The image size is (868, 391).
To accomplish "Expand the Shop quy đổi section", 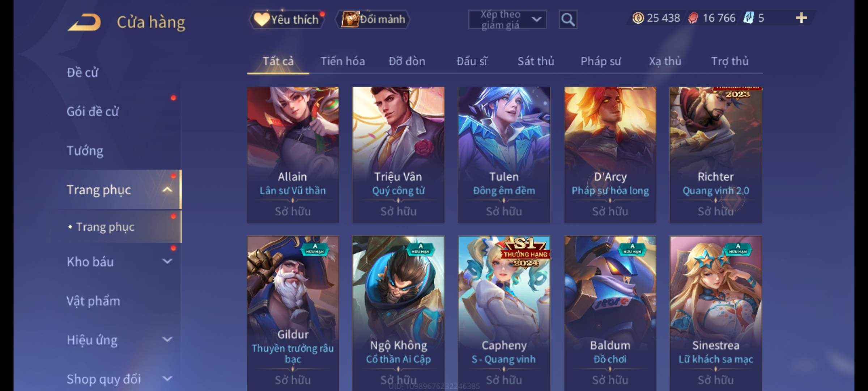I will pos(167,379).
